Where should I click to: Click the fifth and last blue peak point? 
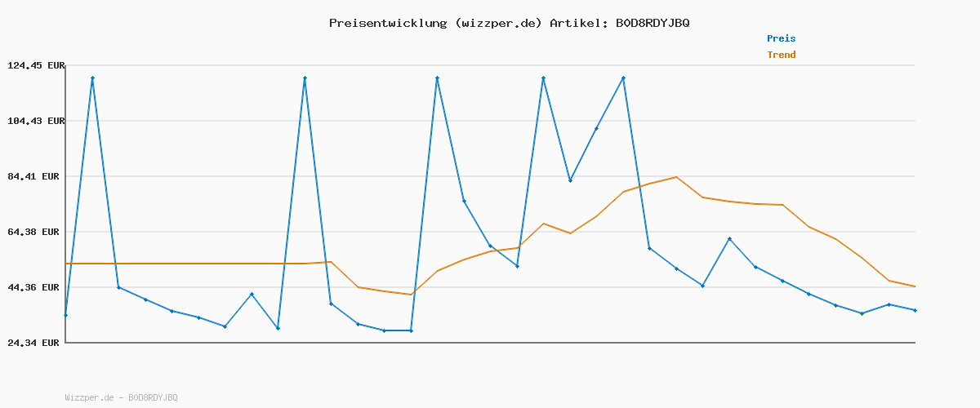pos(623,78)
